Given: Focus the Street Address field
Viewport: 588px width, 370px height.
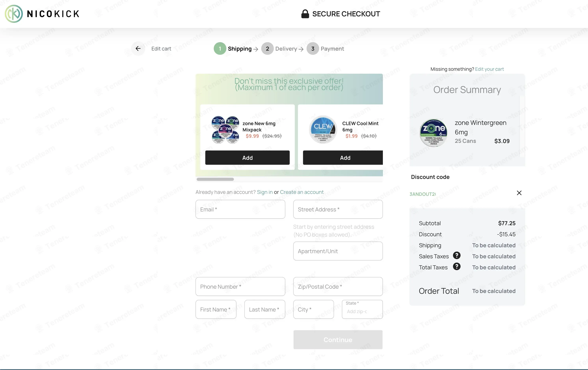Looking at the screenshot, I should click(x=338, y=209).
